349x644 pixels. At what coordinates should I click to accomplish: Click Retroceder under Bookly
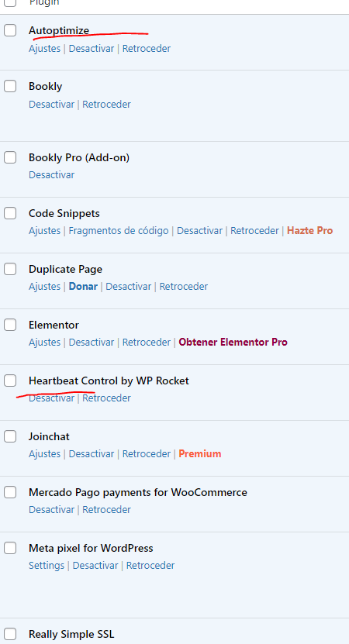click(x=106, y=105)
